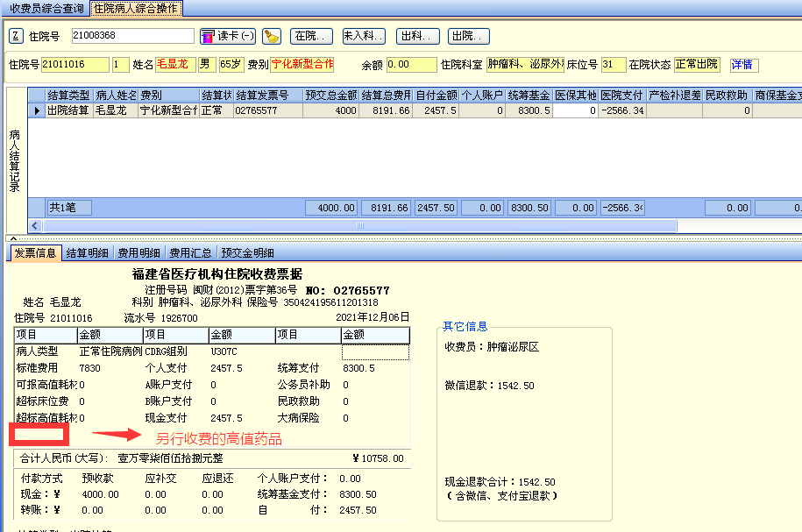Screen dimensions: 802x532
Task: Click the 个人账户 column header
Action: tap(482, 96)
